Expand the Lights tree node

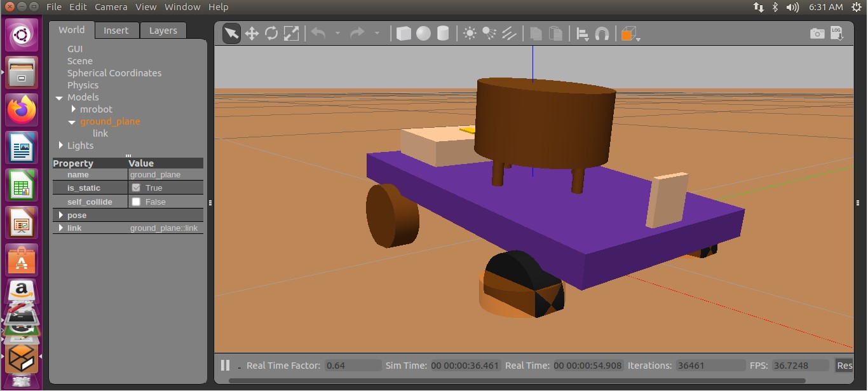click(61, 146)
